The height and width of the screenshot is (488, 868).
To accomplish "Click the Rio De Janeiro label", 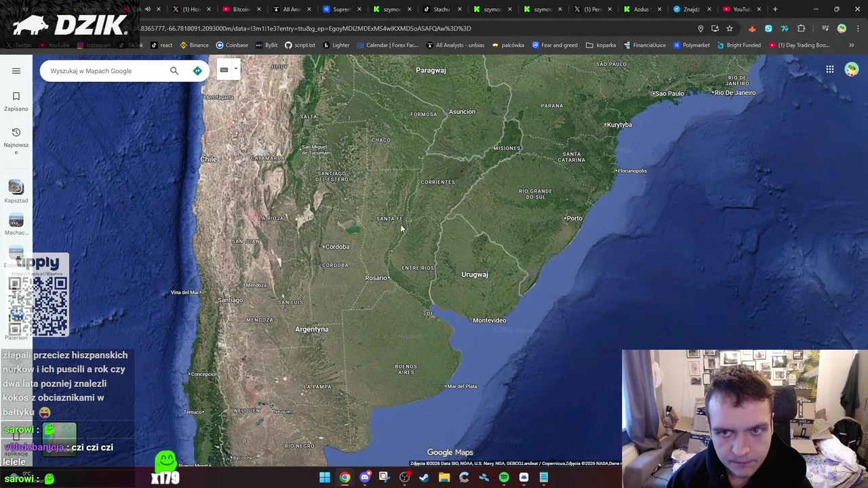I will tap(734, 93).
